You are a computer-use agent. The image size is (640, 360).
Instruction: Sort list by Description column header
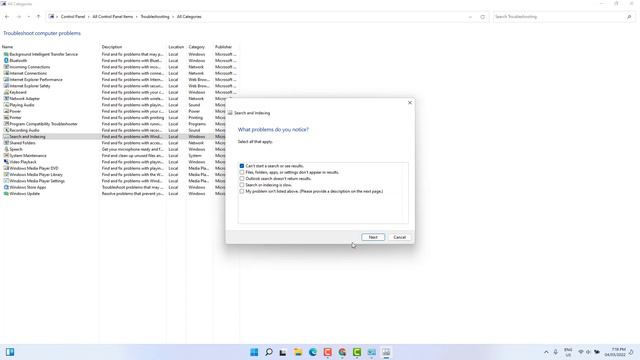click(x=112, y=47)
